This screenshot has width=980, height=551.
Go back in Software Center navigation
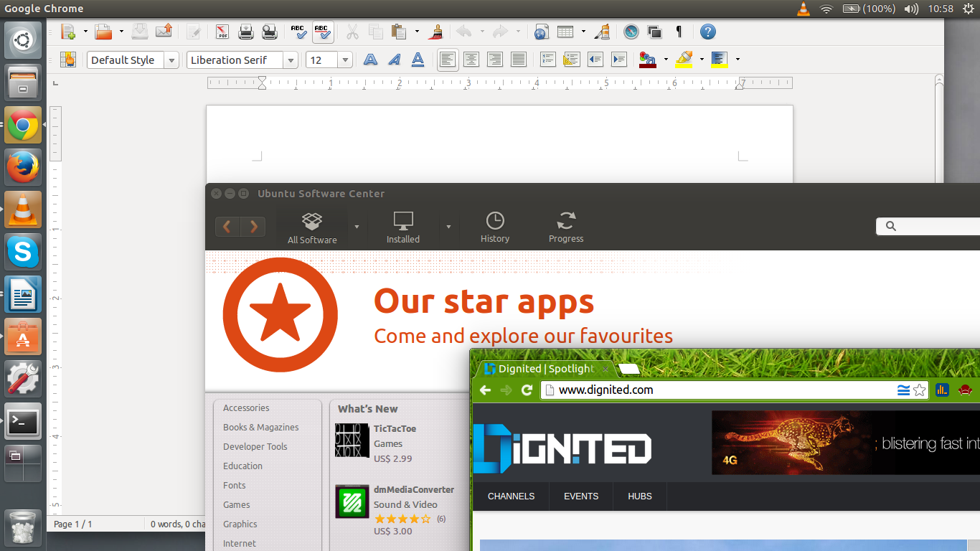click(227, 227)
